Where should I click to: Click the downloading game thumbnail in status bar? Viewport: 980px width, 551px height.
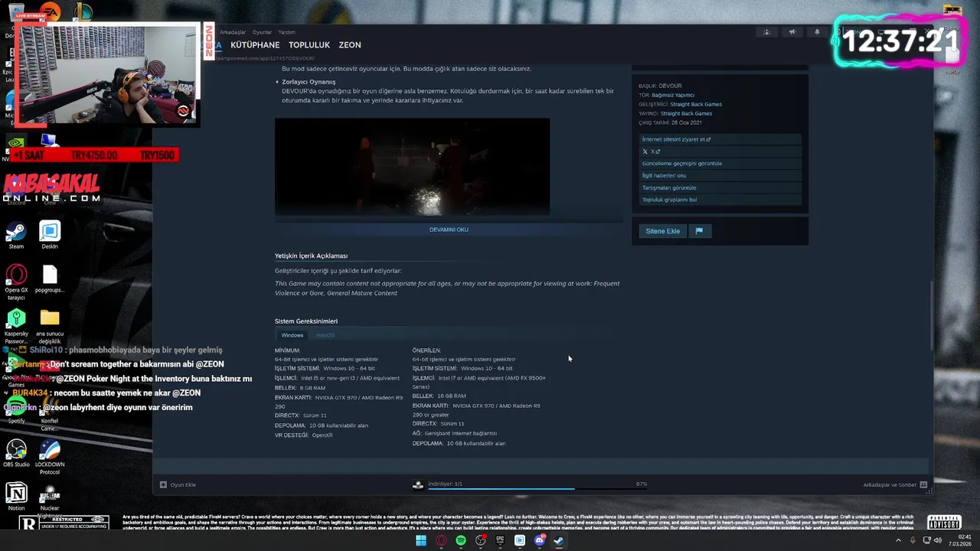418,484
